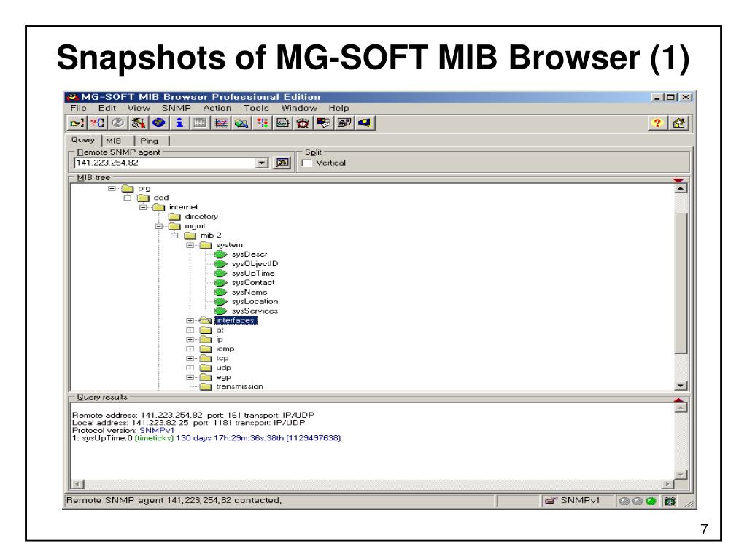Switch to the MIB tab
Image resolution: width=747 pixels, height=560 pixels.
tap(113, 141)
